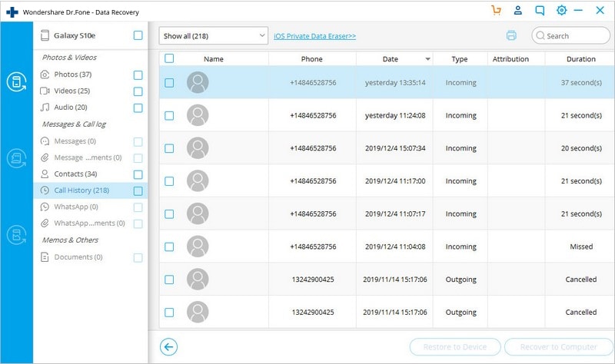Click the Call History clock icon
Screen dimensions: 615x364
tap(45, 190)
